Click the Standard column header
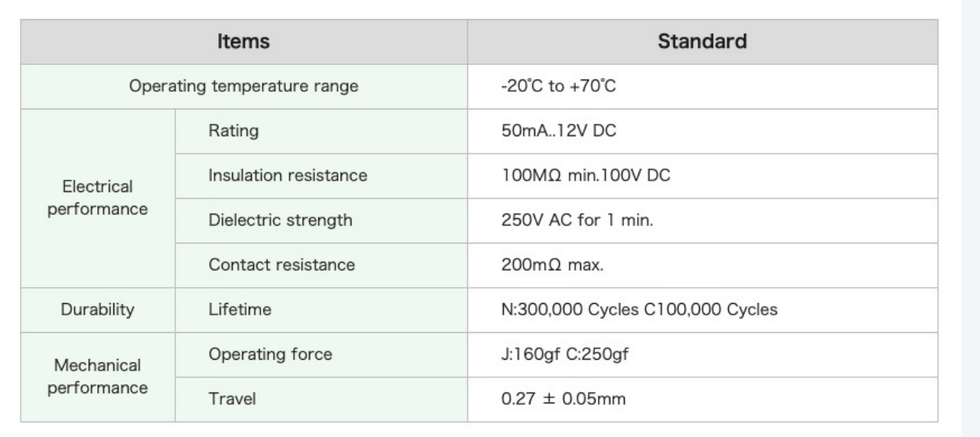 (702, 42)
